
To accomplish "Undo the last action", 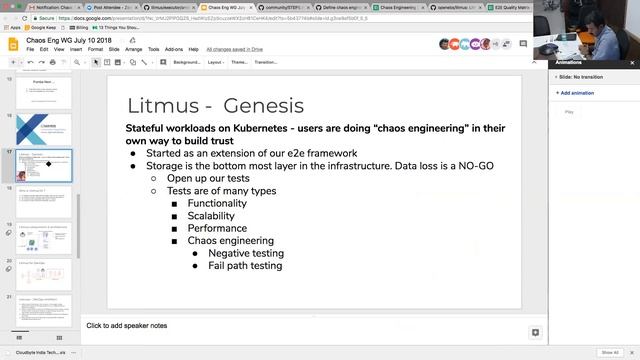I will pyautogui.click(x=30, y=62).
